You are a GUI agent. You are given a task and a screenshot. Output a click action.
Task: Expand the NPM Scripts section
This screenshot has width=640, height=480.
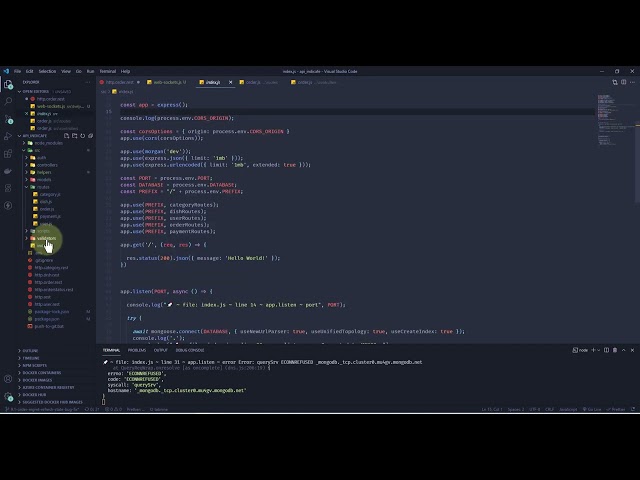[x=34, y=365]
